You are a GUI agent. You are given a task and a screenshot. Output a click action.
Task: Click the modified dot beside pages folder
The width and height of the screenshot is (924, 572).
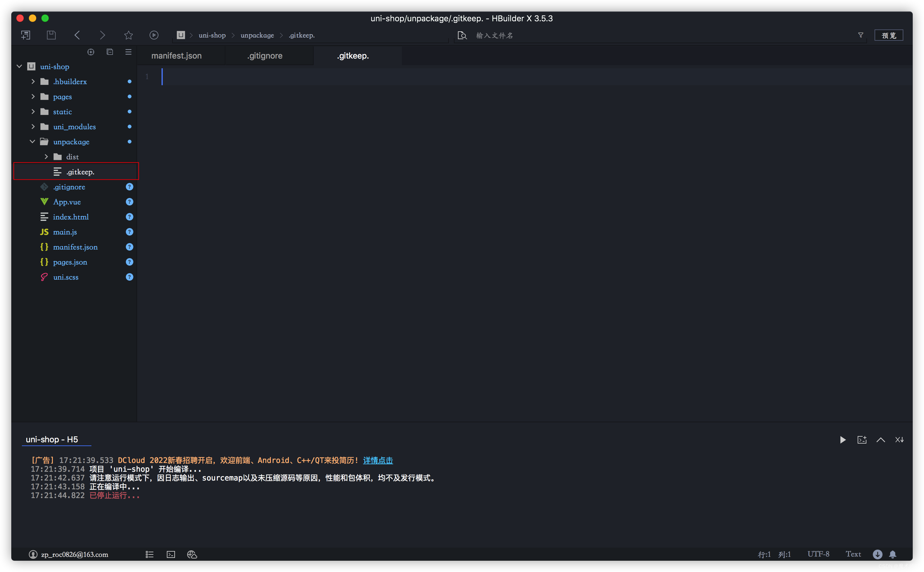point(129,96)
